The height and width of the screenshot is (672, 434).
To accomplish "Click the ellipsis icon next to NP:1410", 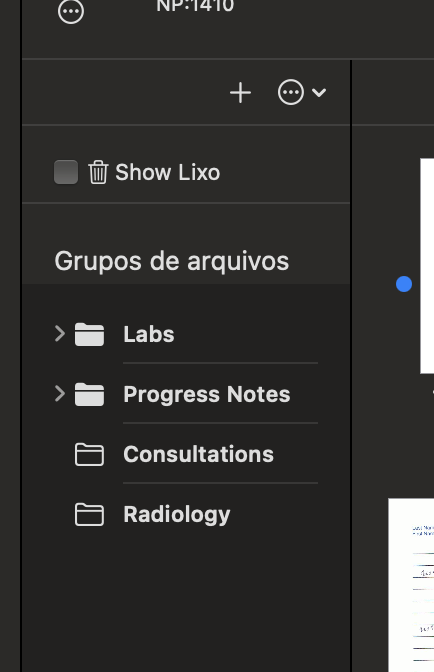I will pos(71,11).
